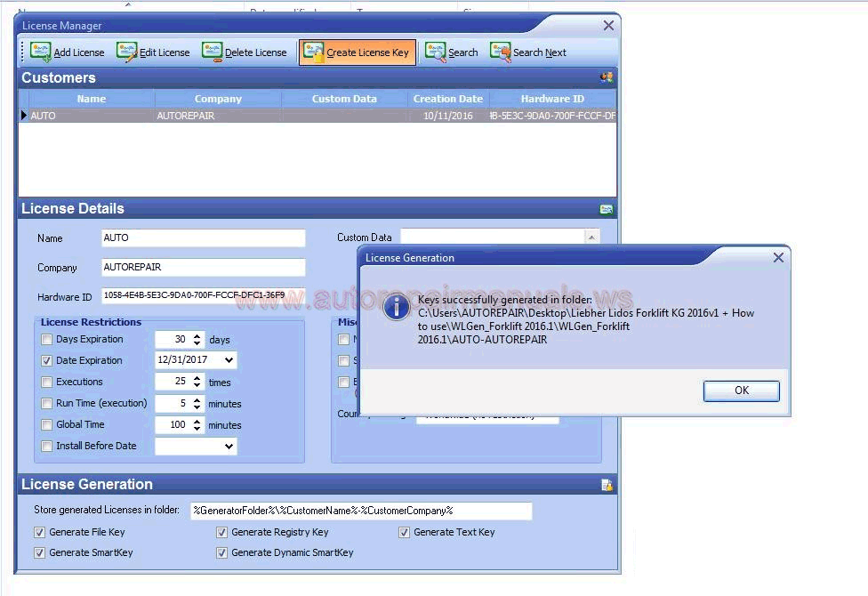Screen dimensions: 868x596
Task: Expand the Install Before Date dropdown
Action: click(229, 446)
